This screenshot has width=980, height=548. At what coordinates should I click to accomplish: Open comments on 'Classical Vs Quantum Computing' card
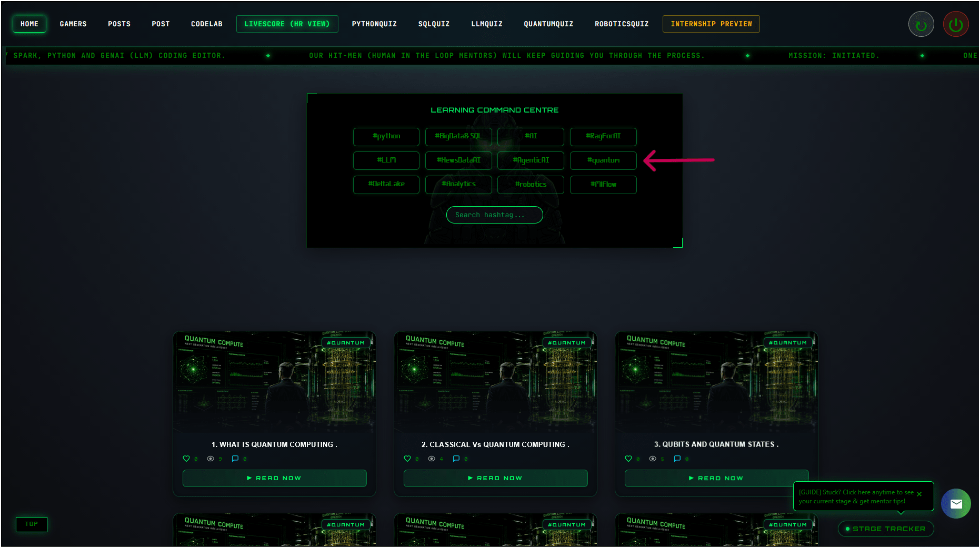click(x=456, y=459)
